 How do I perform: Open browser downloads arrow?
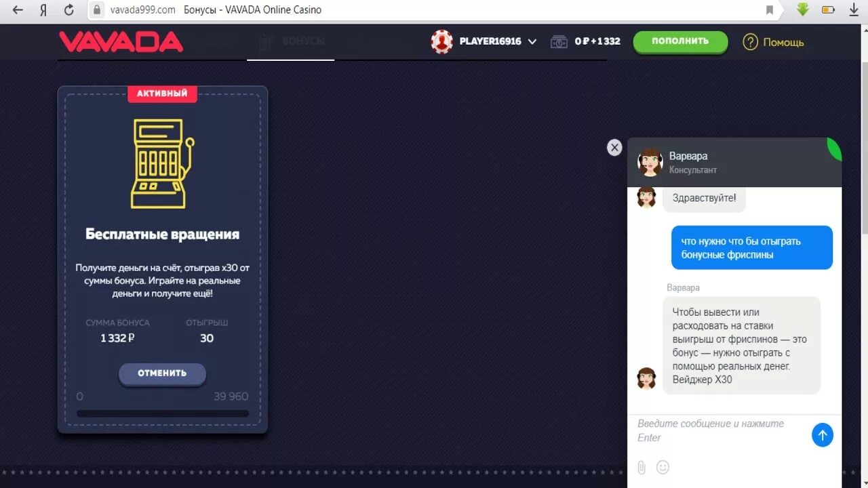point(854,9)
